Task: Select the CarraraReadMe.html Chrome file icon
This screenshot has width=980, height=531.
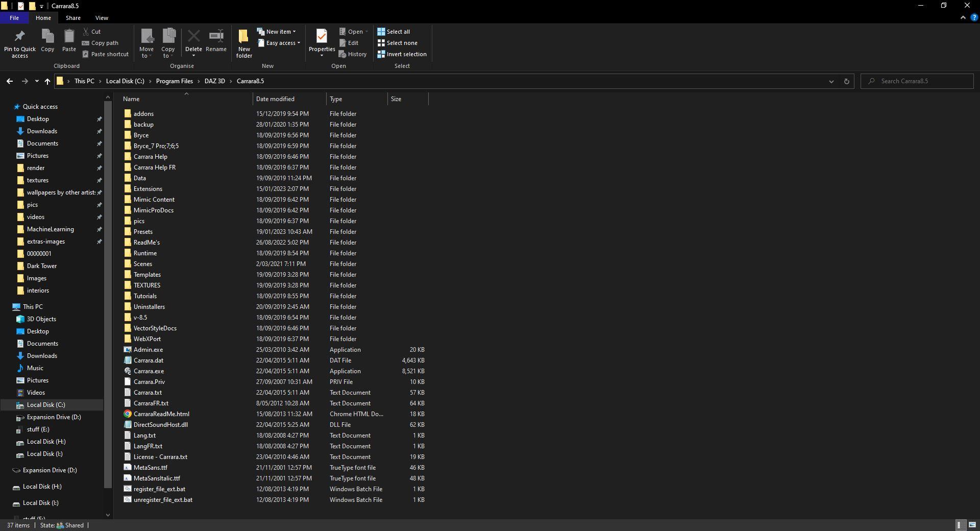Action: pos(128,414)
